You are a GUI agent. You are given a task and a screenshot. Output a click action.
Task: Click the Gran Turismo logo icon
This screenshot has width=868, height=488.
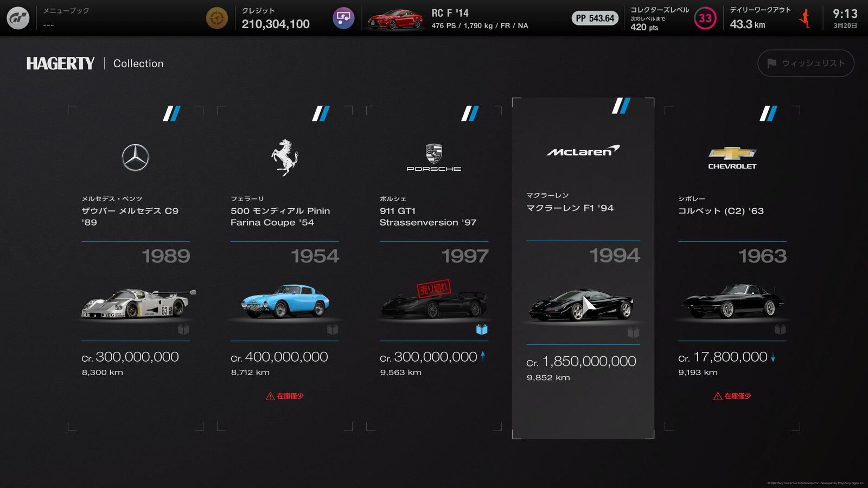point(18,18)
